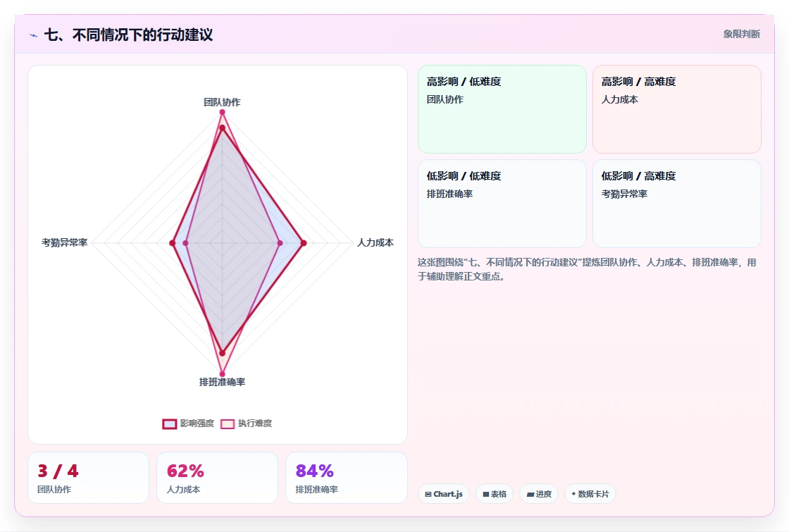789x532 pixels.
Task: Toggle the 影响强度 legend item
Action: click(188, 423)
